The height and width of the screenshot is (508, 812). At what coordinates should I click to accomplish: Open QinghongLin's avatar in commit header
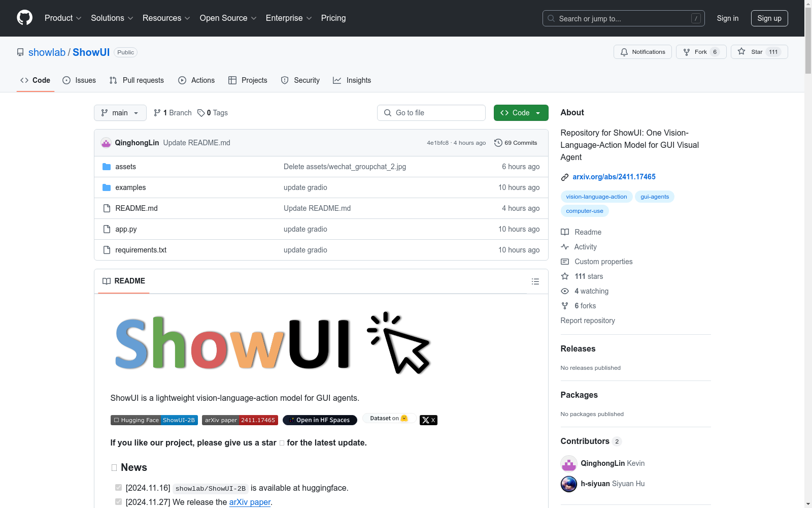[x=106, y=143]
